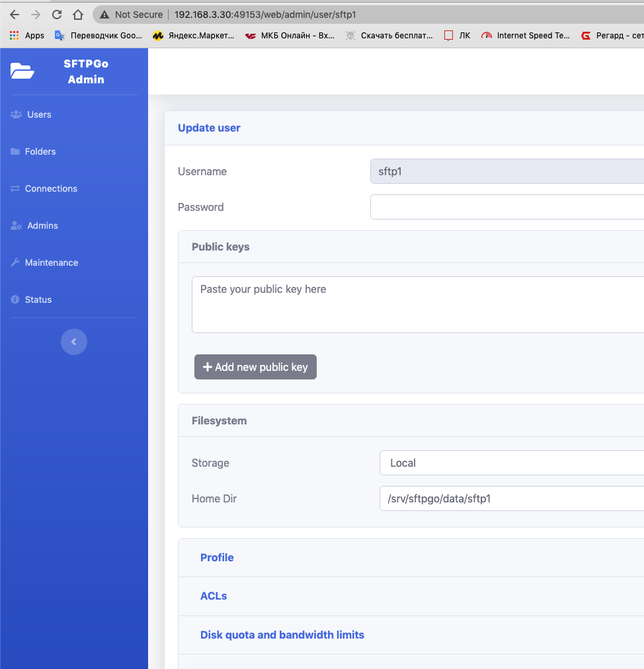
Task: Click the Folders icon in sidebar
Action: (15, 151)
